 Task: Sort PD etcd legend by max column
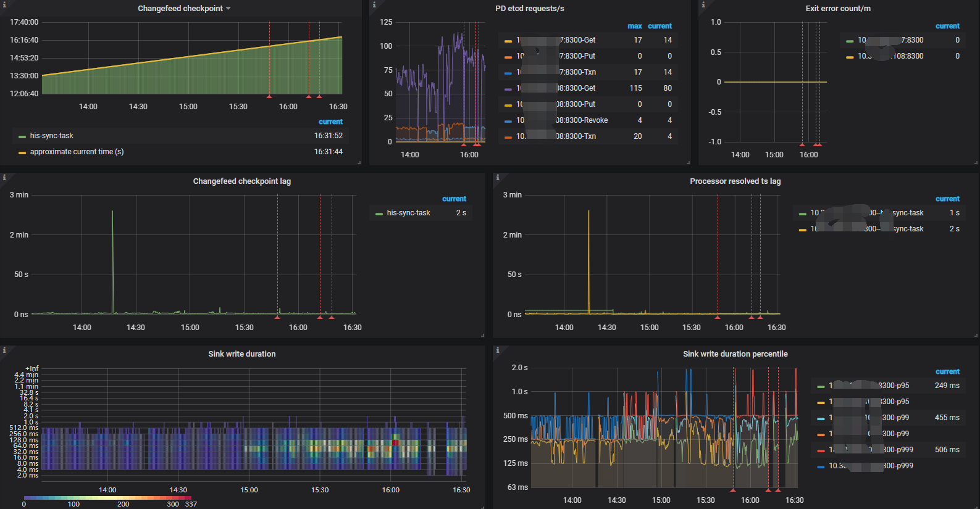[x=634, y=26]
